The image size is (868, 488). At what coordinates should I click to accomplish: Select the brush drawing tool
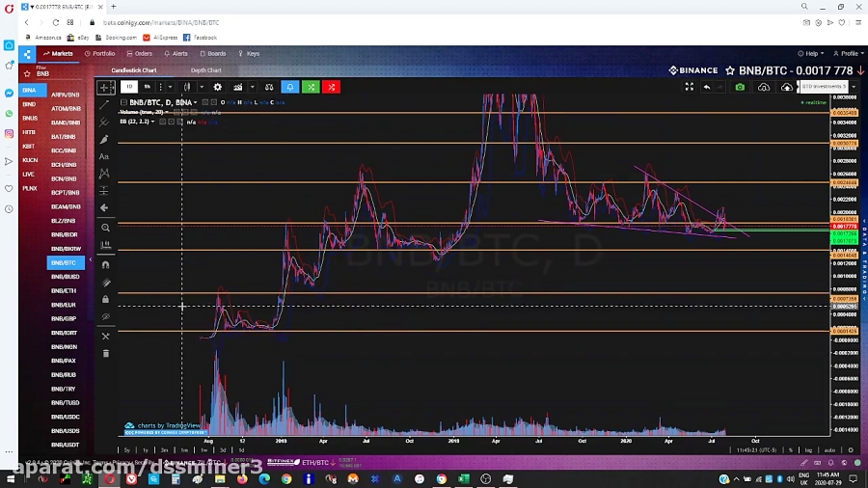pos(104,140)
